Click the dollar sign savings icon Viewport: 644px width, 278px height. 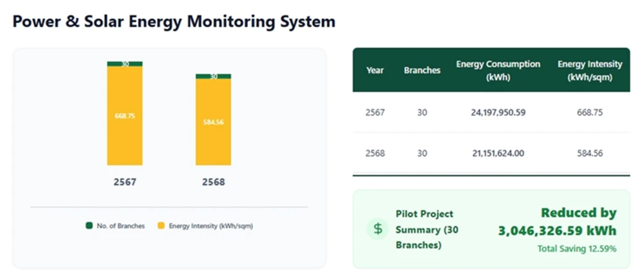tap(377, 229)
